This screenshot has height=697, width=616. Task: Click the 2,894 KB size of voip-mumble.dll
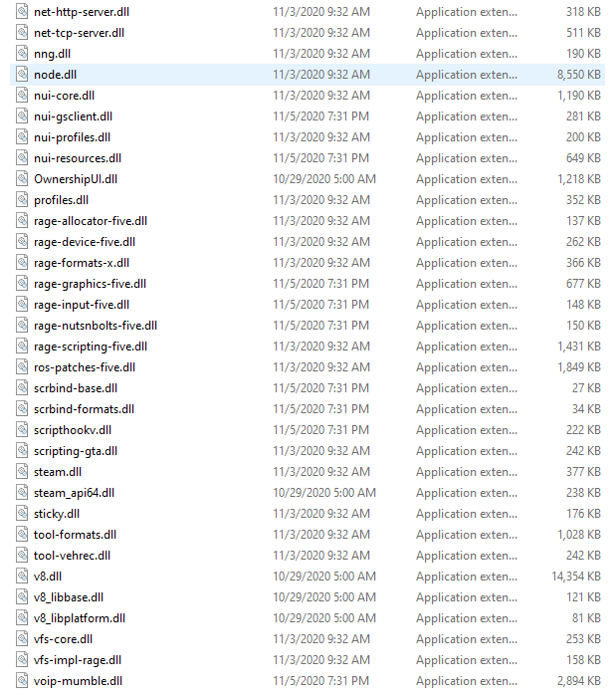click(579, 680)
